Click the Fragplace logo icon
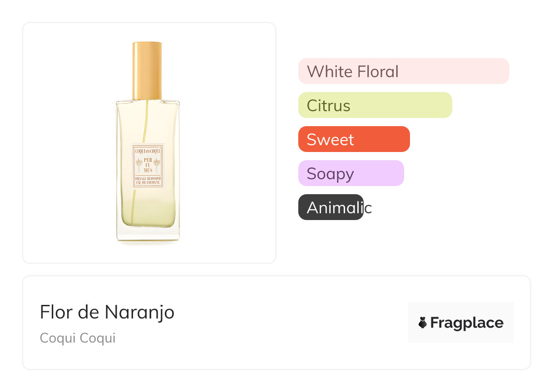This screenshot has height=392, width=553. [423, 323]
